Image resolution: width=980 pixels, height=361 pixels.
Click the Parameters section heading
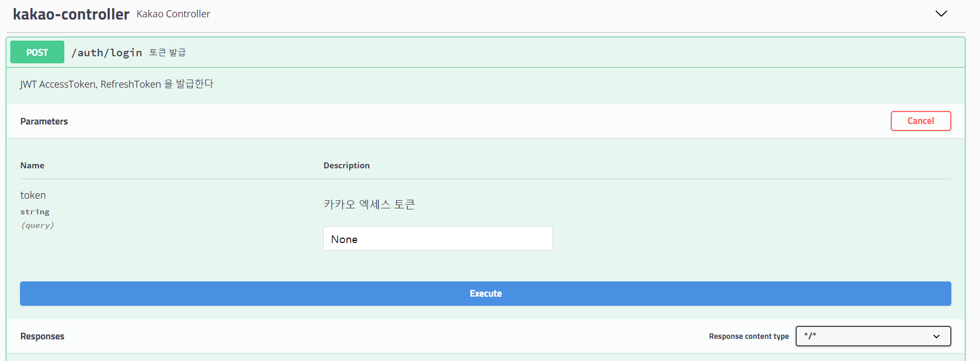(44, 121)
